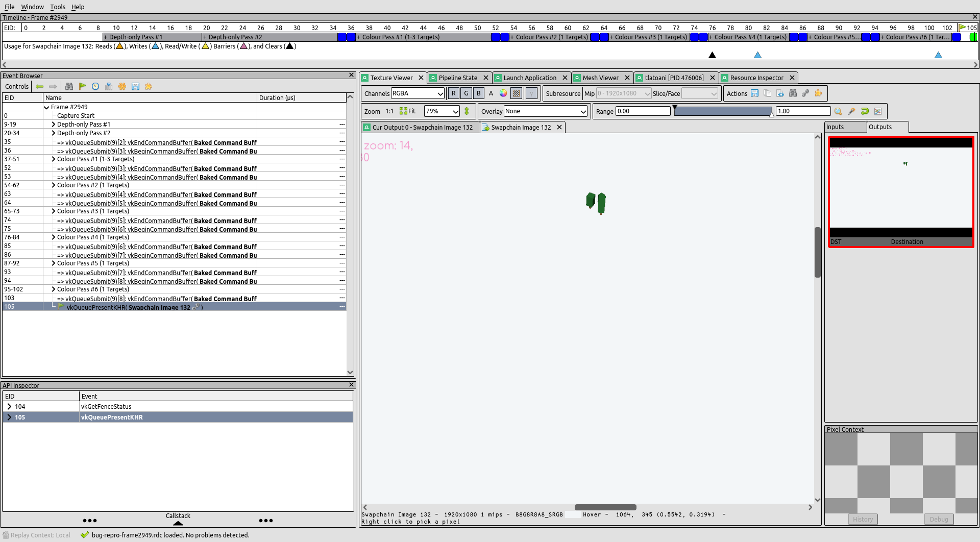Collapse Frame #2949 tree node
Screen dimensions: 980x542
click(46, 107)
